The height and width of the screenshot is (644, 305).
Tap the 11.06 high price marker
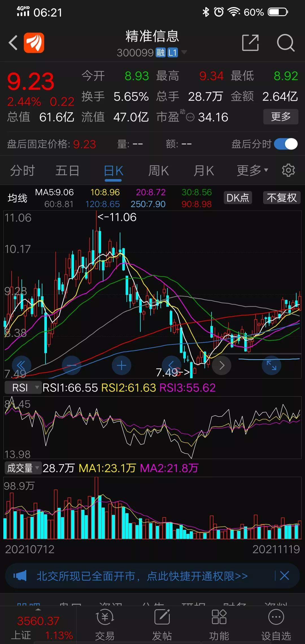(117, 217)
